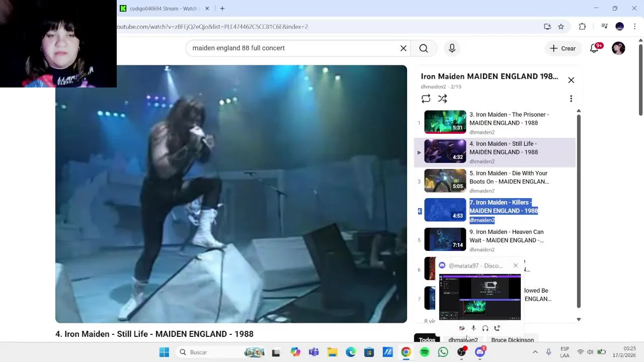
Task: Open the YouTube notifications bell
Action: [x=594, y=48]
